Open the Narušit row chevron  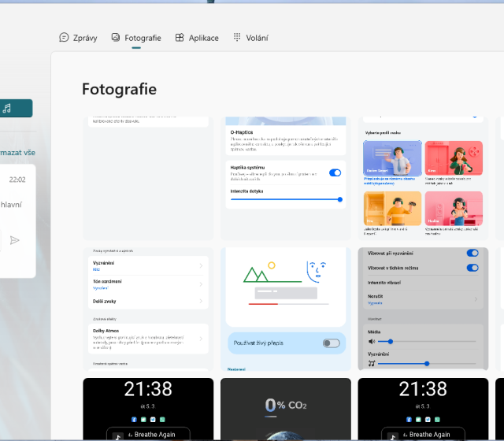pos(474,299)
